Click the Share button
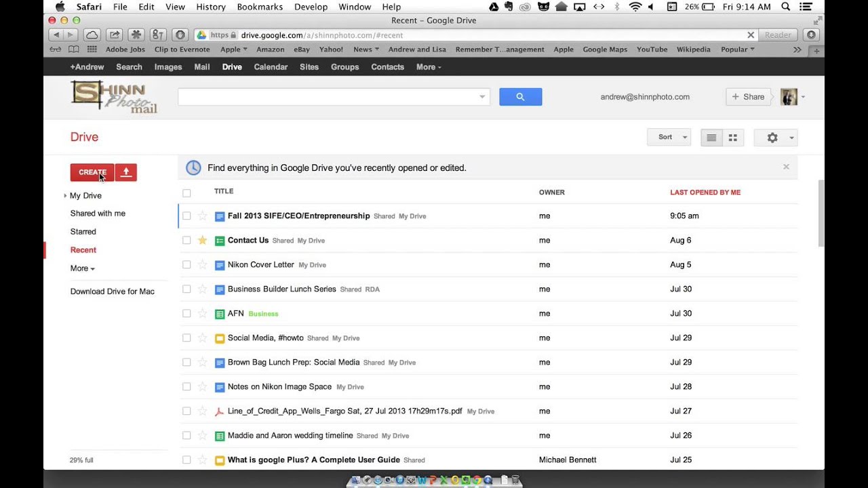Viewport: 868px width, 488px height. coord(748,97)
